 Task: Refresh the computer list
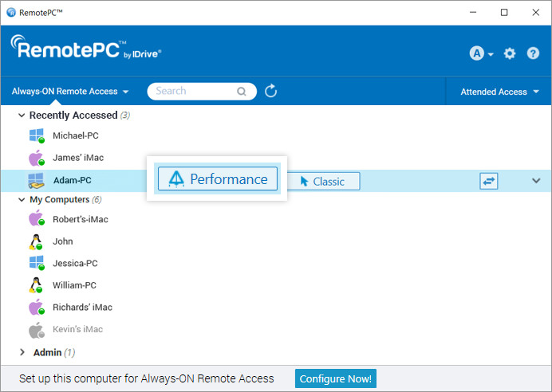pos(270,91)
